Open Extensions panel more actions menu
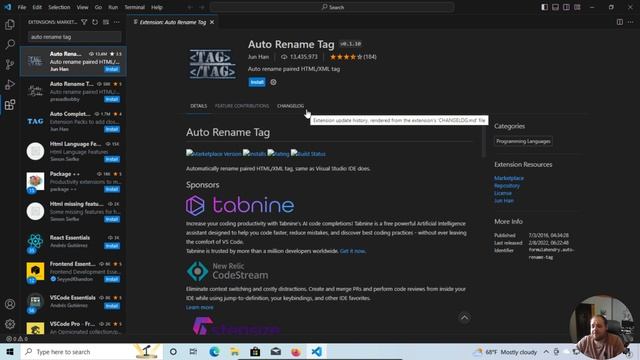The width and height of the screenshot is (640, 360). pyautogui.click(x=117, y=22)
